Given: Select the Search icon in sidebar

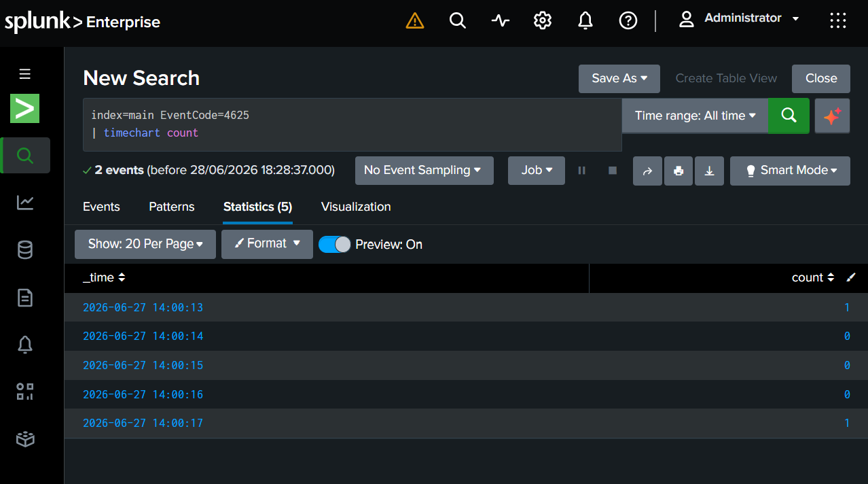Looking at the screenshot, I should click(x=25, y=156).
